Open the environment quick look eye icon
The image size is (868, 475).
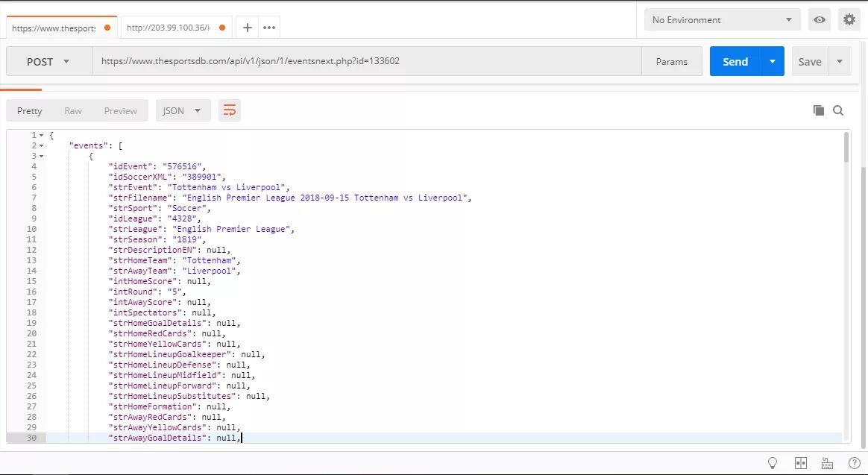820,20
